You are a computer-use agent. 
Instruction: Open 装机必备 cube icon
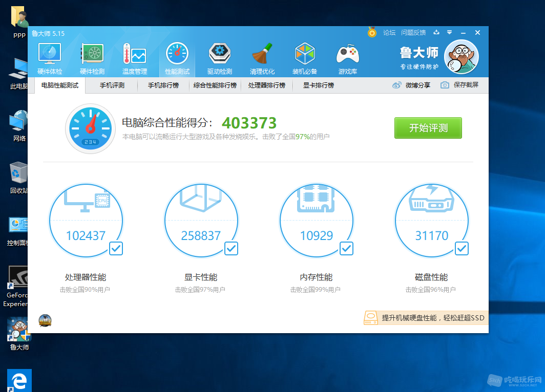click(x=305, y=59)
